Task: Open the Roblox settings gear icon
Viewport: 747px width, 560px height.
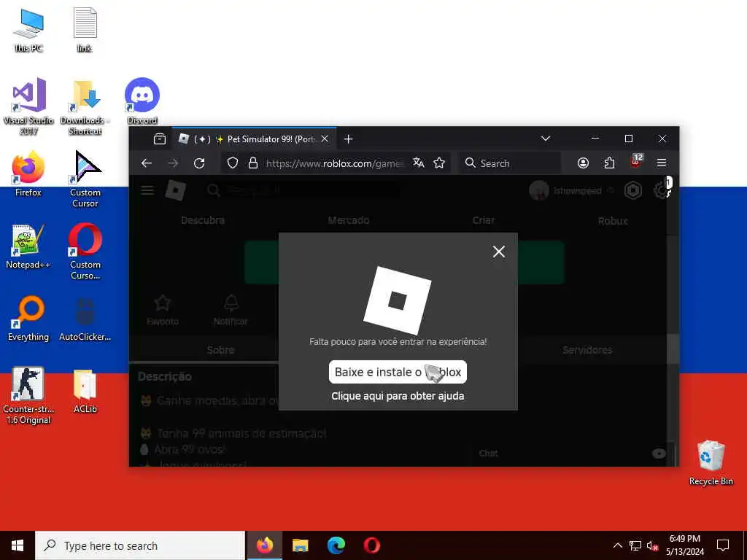Action: [661, 190]
